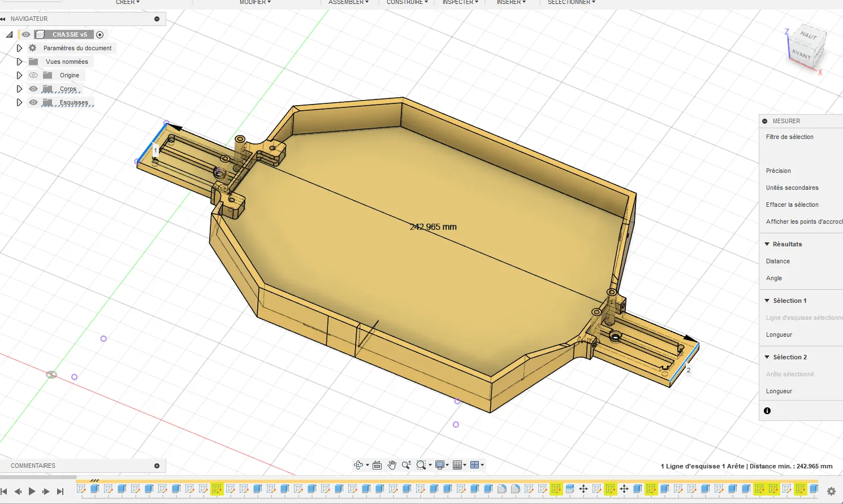Click the Look At camera icon
This screenshot has width=843, height=504.
pos(377,465)
